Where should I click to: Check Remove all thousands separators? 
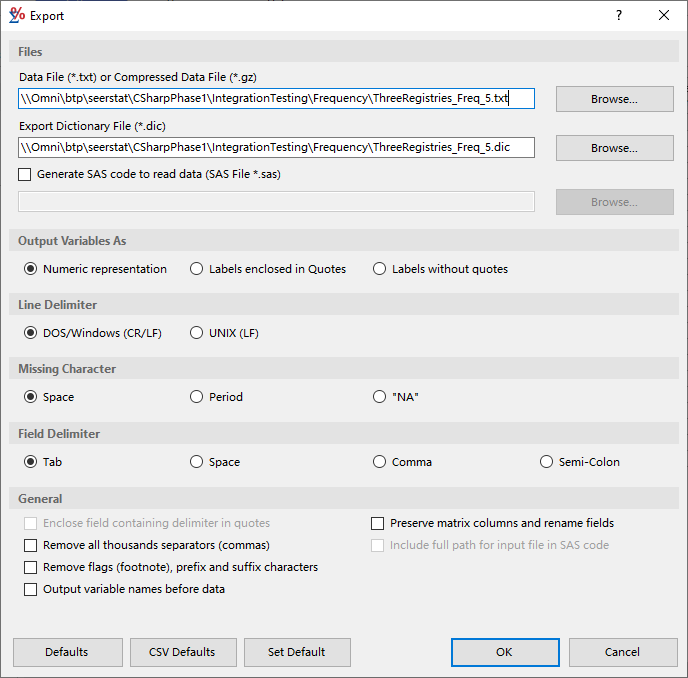point(31,545)
